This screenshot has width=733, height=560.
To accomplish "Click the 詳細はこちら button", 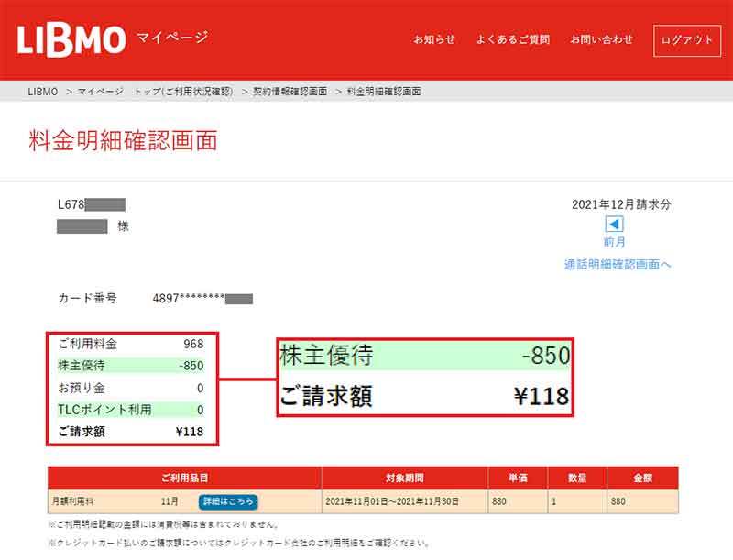I will pos(228,501).
